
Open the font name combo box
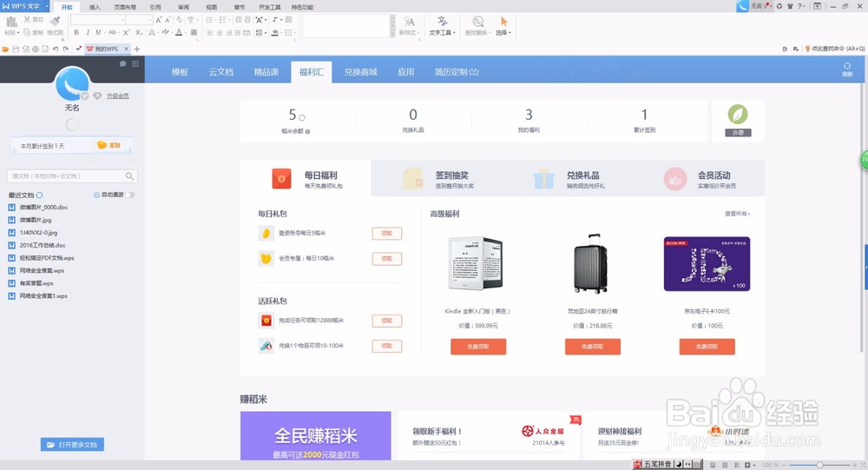97,20
